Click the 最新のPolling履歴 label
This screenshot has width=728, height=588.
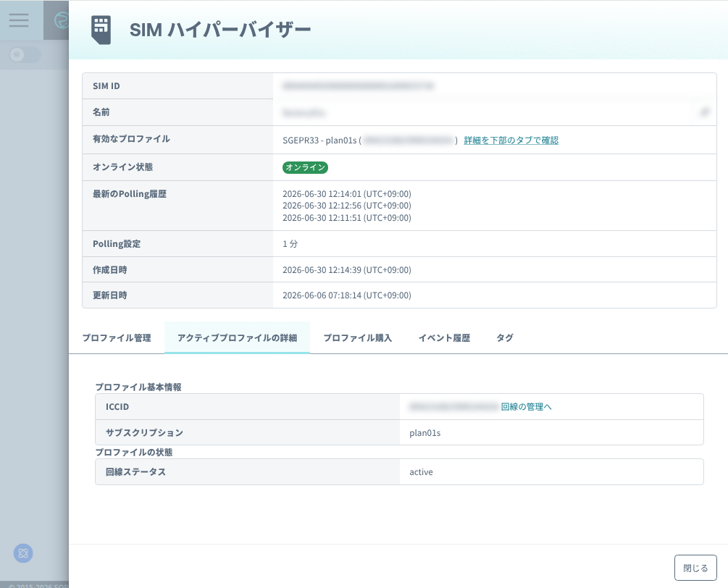coord(130,194)
